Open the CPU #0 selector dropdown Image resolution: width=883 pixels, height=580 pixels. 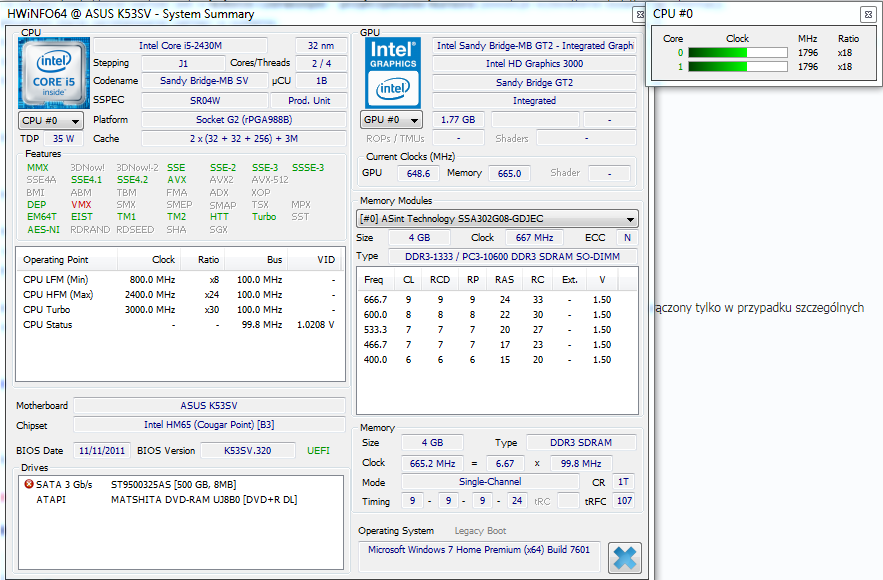tap(51, 121)
